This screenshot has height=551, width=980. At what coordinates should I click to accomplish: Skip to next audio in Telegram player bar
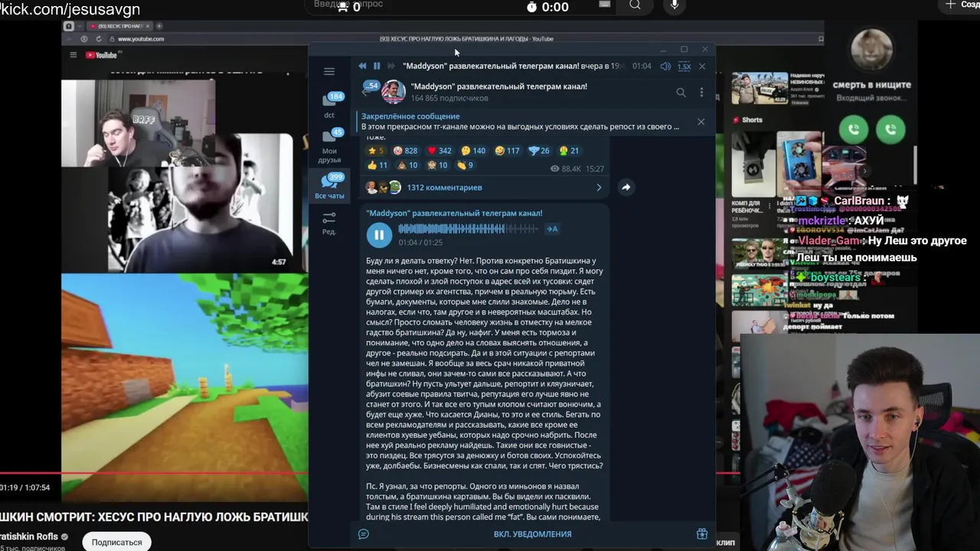(x=391, y=66)
